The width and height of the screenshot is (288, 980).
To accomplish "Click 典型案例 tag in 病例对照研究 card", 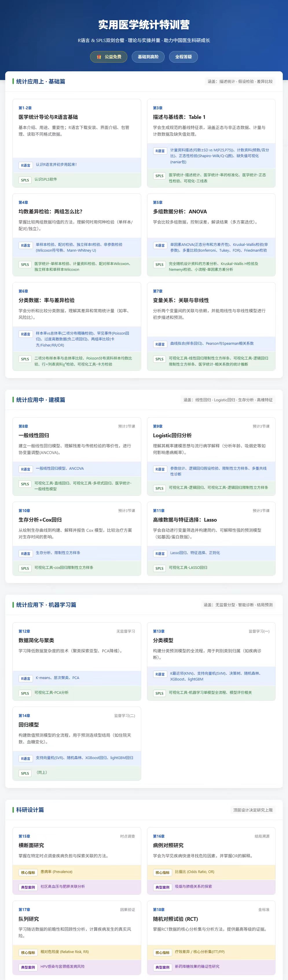I will pyautogui.click(x=163, y=888).
